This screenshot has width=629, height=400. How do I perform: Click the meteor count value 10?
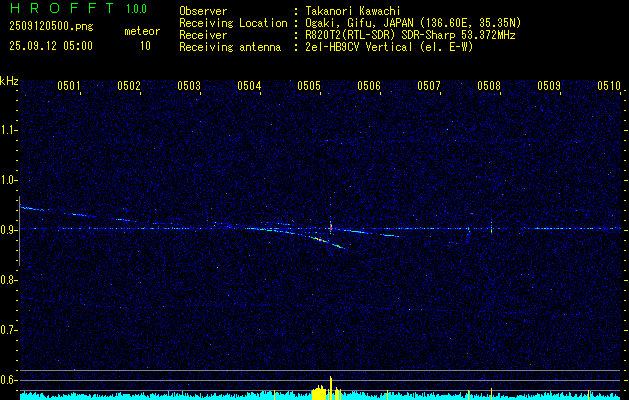pyautogui.click(x=145, y=46)
